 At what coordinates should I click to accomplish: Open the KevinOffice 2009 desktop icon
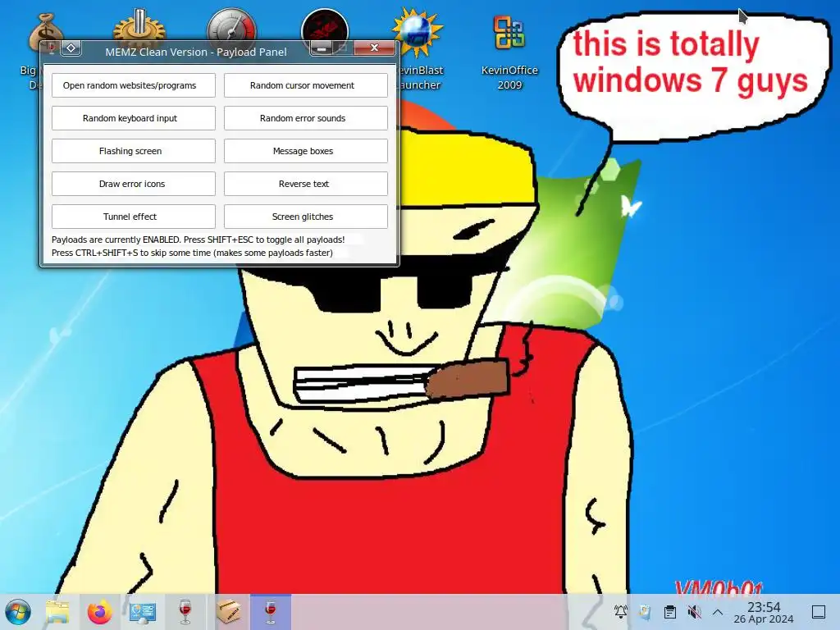509,52
